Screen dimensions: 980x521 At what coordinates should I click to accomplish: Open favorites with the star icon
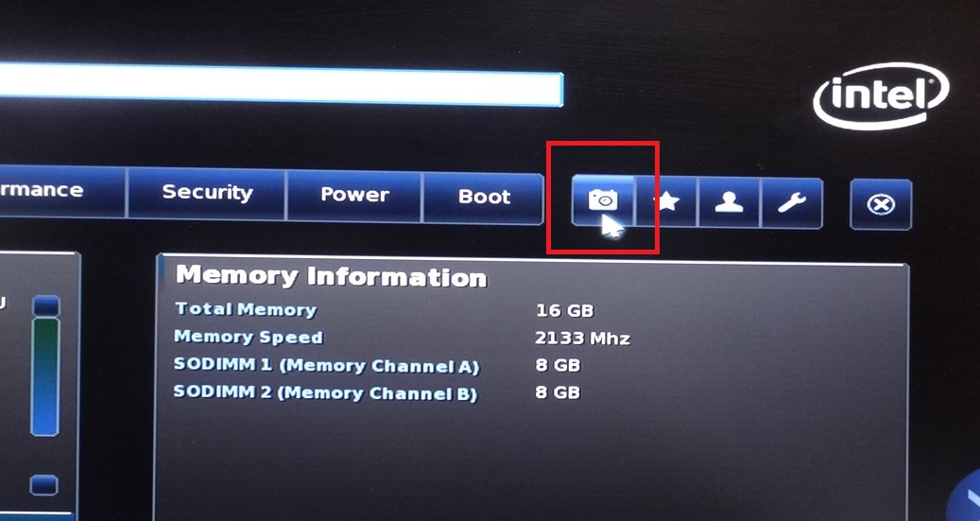pos(666,201)
